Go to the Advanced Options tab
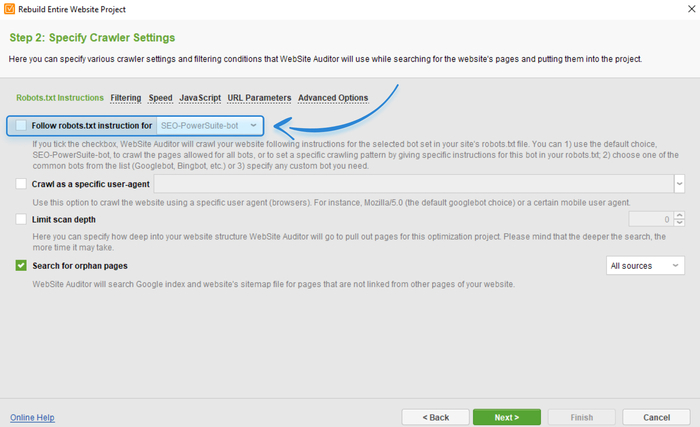 (x=333, y=98)
